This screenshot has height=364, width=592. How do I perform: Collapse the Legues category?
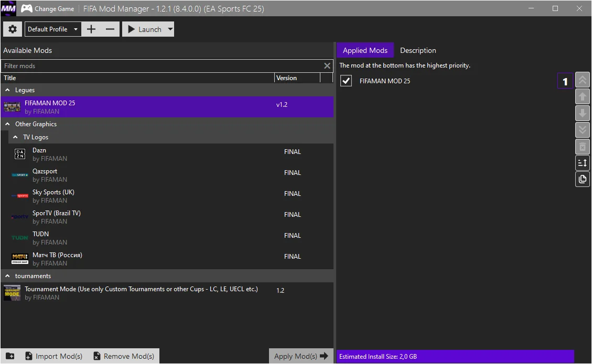pos(7,90)
